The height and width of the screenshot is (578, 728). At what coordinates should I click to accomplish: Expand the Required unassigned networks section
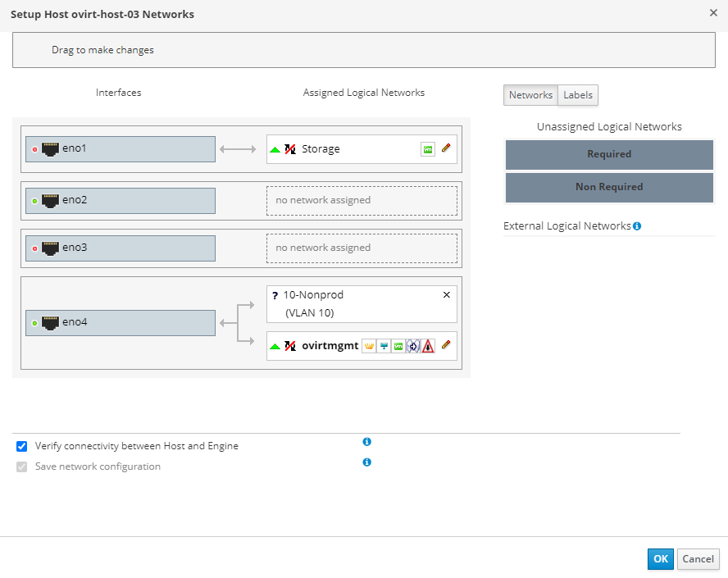click(609, 154)
